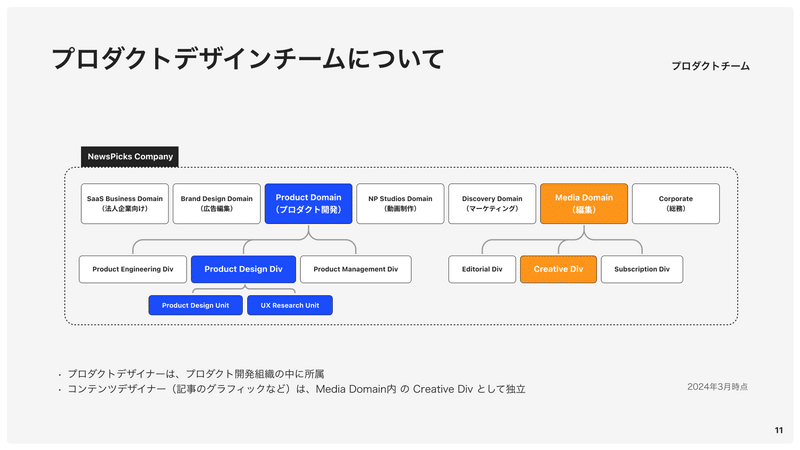Select the Brand Design Domain box

216,204
